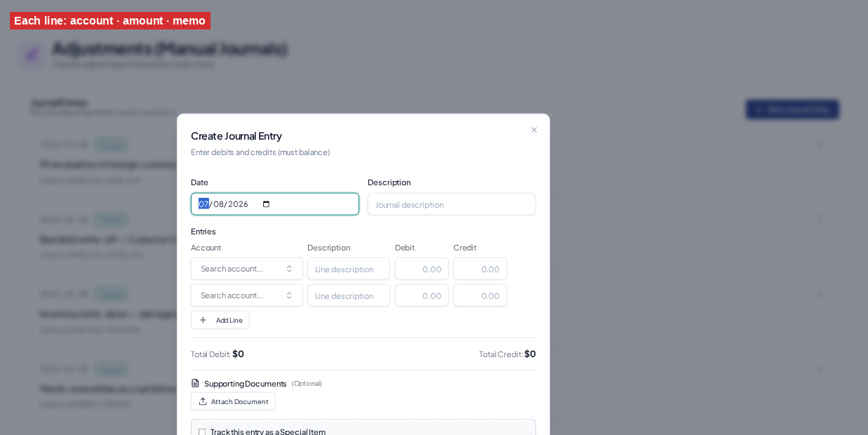Select the year 2026 in the date field
This screenshot has width=868, height=435.
click(x=238, y=204)
